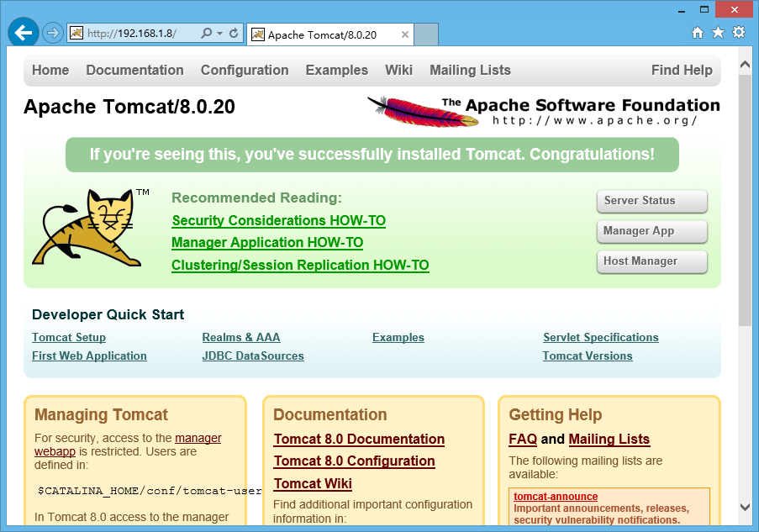The height and width of the screenshot is (532, 759).
Task: Click the Manager App button
Action: point(651,231)
